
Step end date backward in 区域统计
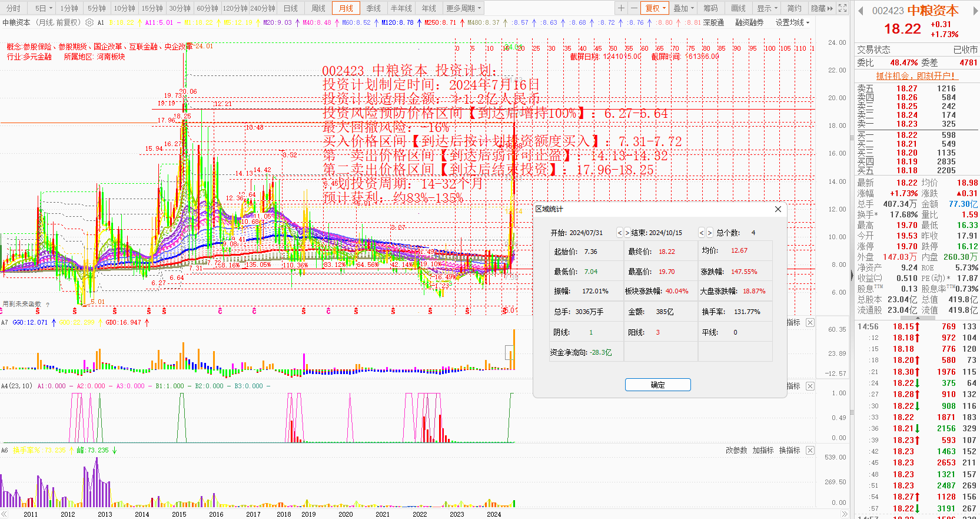(702, 233)
